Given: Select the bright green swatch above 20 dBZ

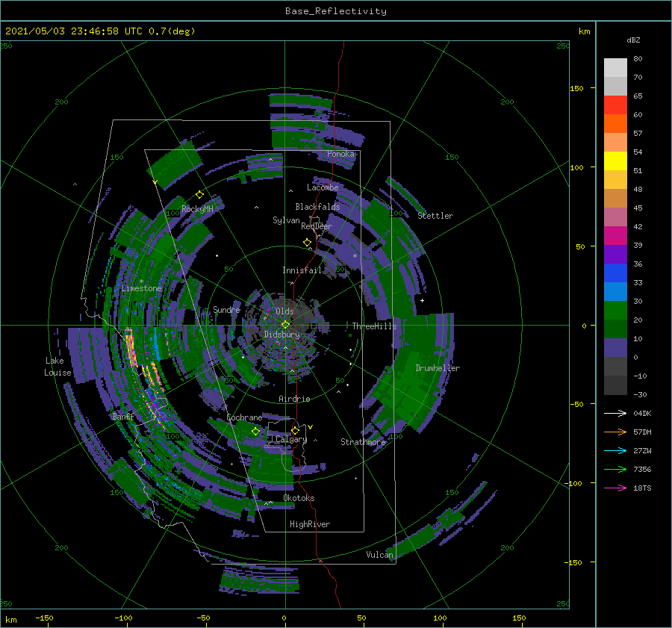Looking at the screenshot, I should click(615, 311).
